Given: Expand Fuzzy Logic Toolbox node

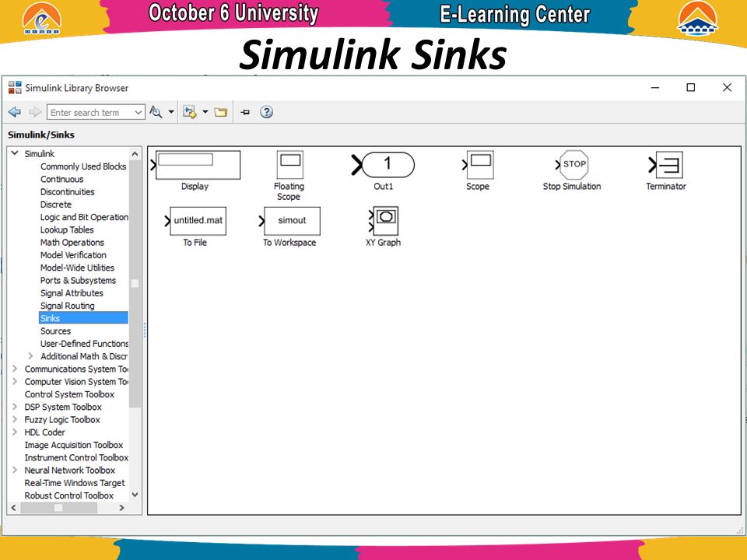Looking at the screenshot, I should pos(15,419).
